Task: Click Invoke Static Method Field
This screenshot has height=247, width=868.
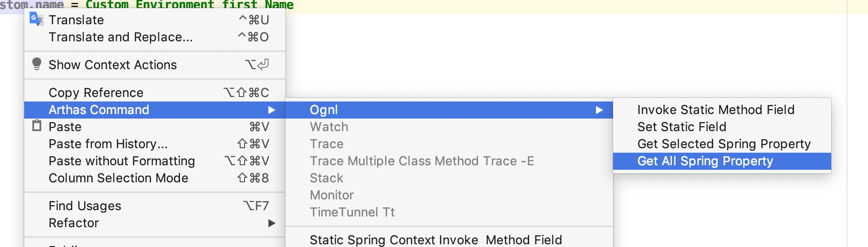Action: (716, 110)
